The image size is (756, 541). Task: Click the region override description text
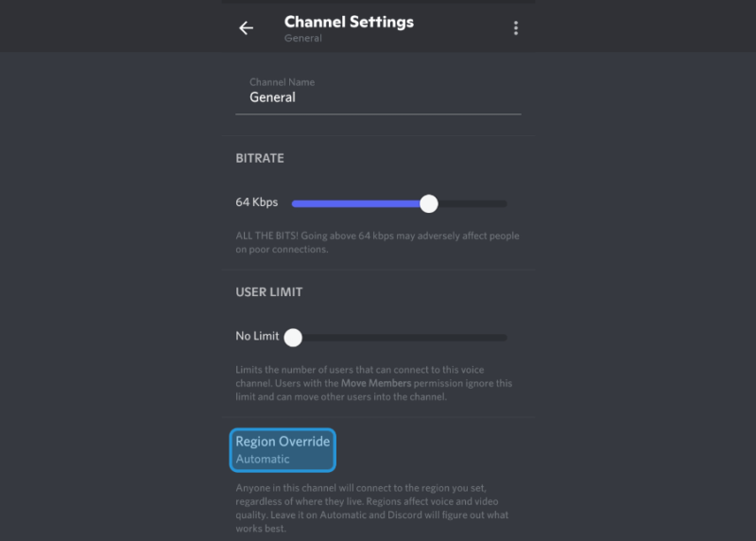[x=371, y=508]
